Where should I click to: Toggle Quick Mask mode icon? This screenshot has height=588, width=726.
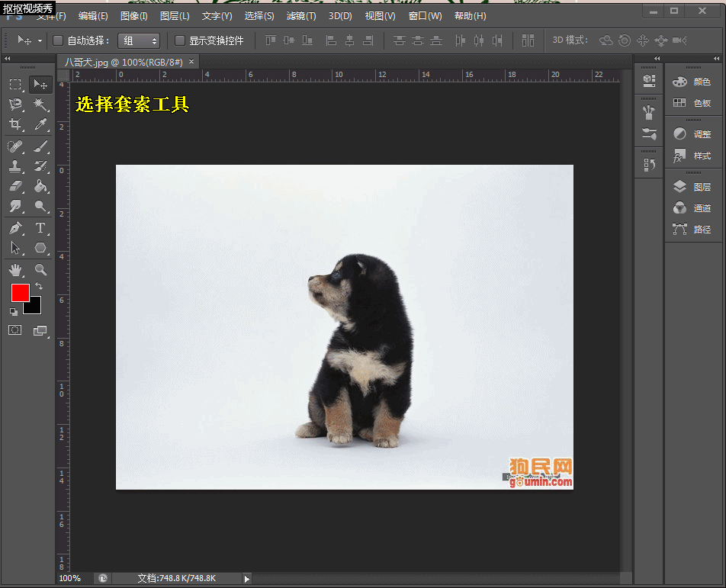[x=14, y=330]
